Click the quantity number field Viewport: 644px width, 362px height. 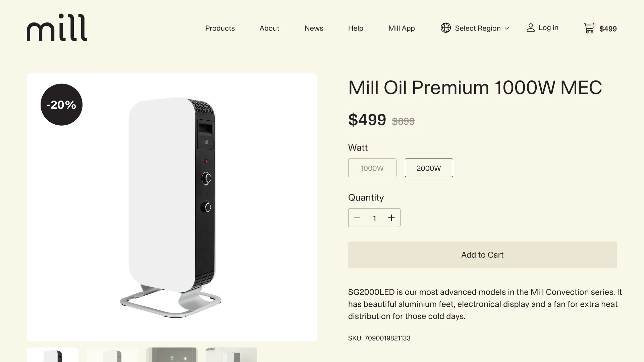(x=374, y=218)
